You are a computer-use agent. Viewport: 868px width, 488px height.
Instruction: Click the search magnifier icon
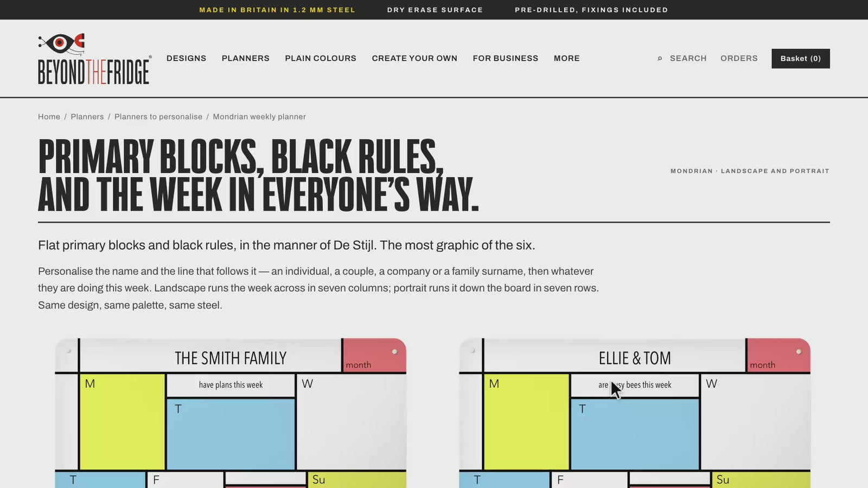point(660,59)
